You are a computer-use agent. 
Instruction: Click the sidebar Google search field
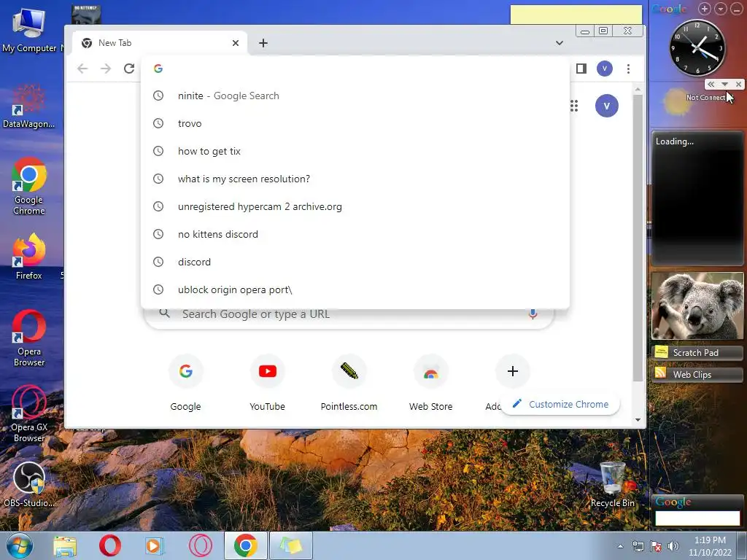[697, 518]
